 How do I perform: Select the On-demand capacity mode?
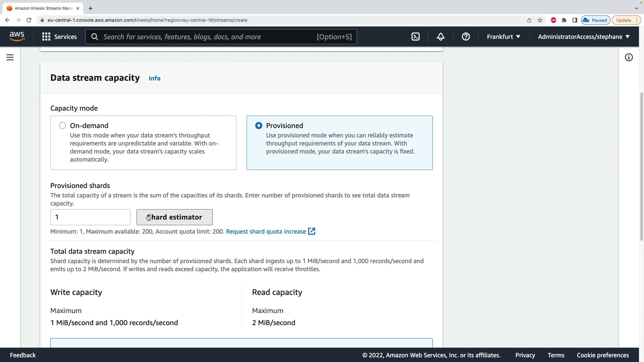(x=62, y=126)
